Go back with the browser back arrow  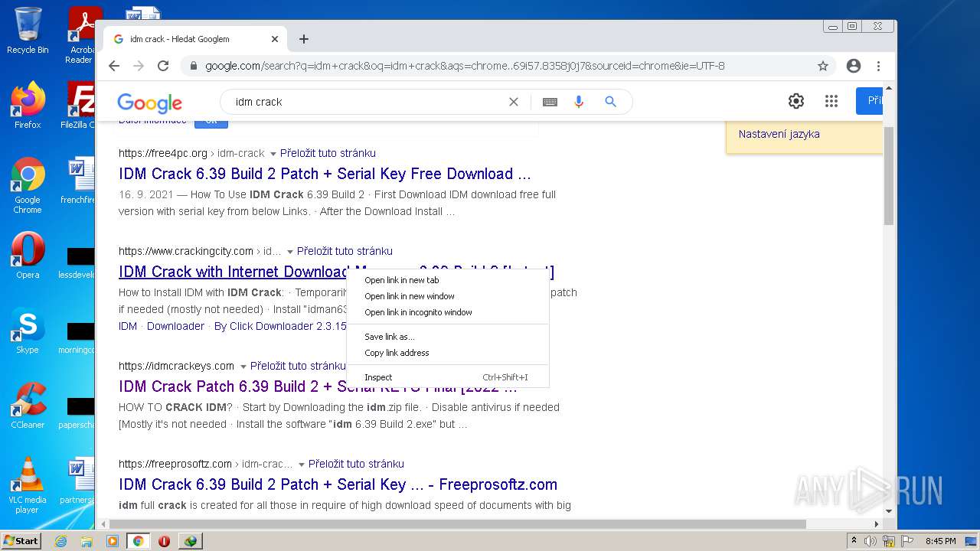114,66
